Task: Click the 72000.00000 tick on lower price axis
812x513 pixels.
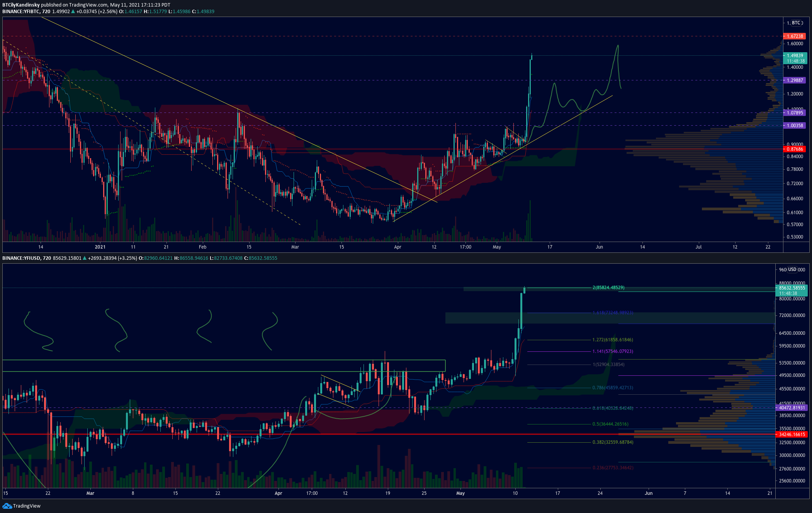Action: (792, 315)
